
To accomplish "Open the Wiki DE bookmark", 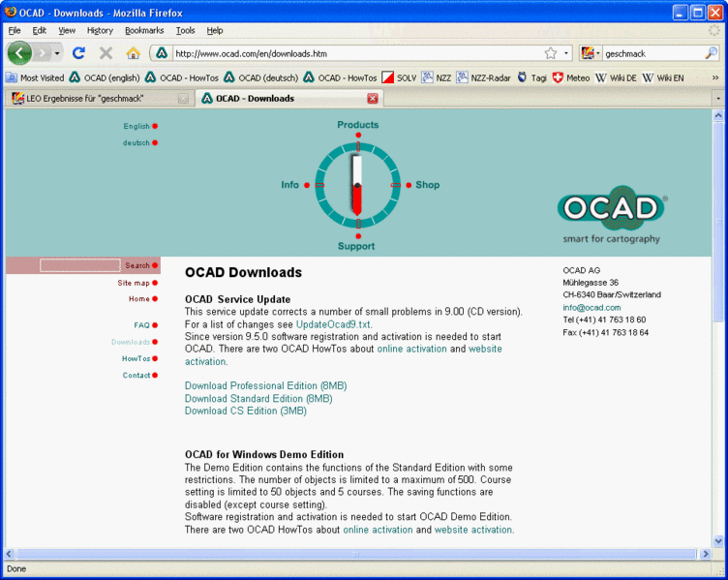I will pos(616,77).
